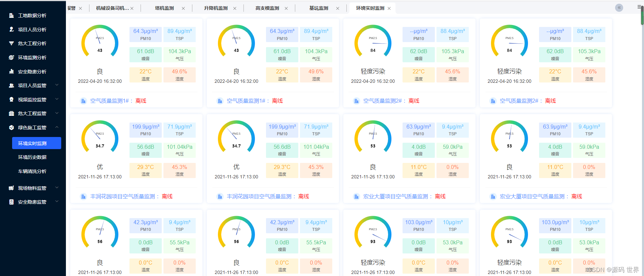Click the 危大工程分析 filter icon
The width and height of the screenshot is (644, 276).
11,43
